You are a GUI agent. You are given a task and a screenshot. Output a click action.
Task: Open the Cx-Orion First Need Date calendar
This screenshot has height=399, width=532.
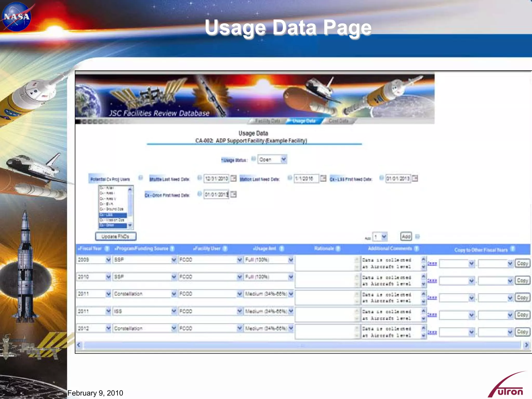(233, 194)
